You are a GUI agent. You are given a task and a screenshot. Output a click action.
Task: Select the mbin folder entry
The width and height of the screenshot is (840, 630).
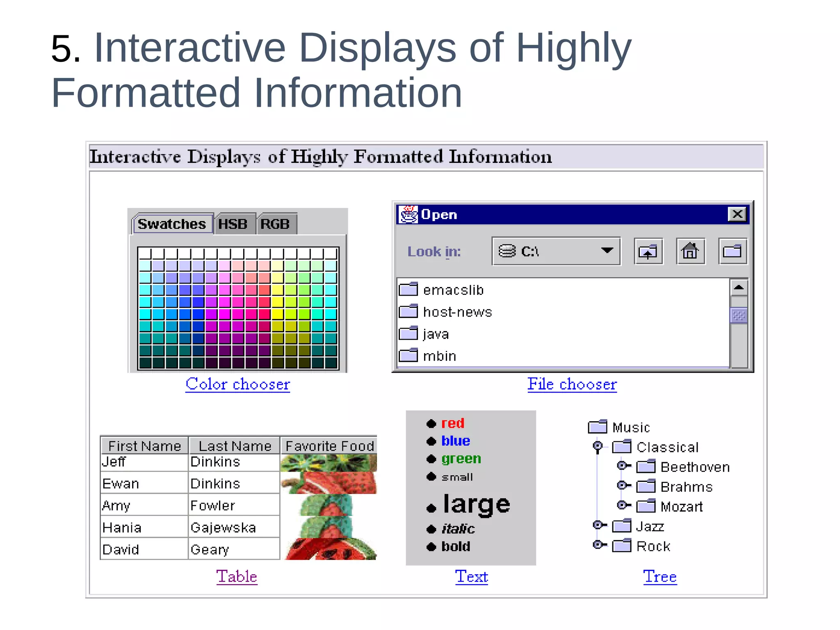point(439,356)
